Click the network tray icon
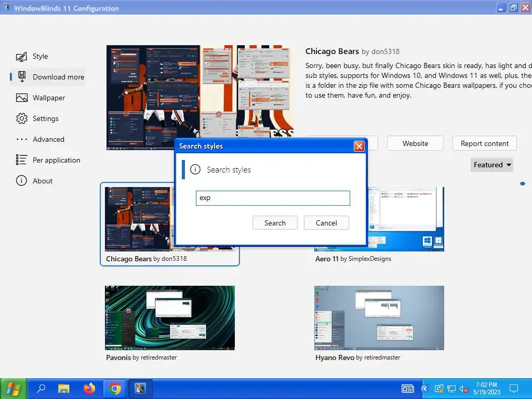Viewport: 532px width, 399px height. pyautogui.click(x=451, y=389)
